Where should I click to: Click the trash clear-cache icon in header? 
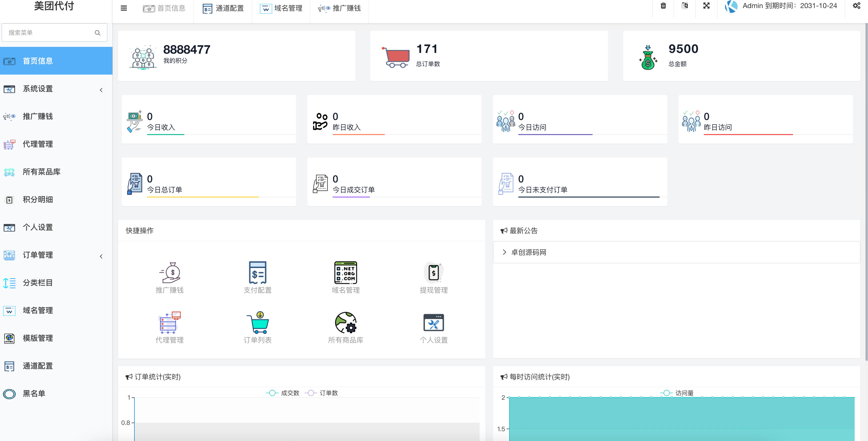(663, 6)
